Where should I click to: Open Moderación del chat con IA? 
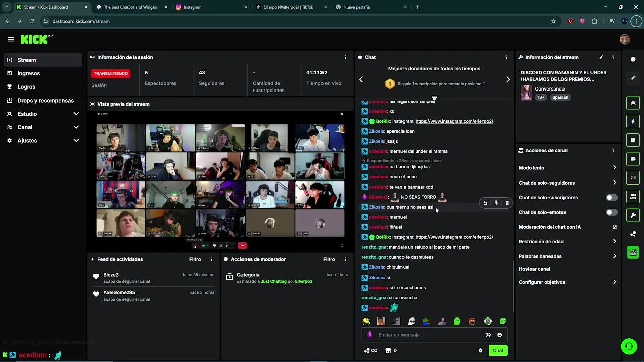point(568,227)
